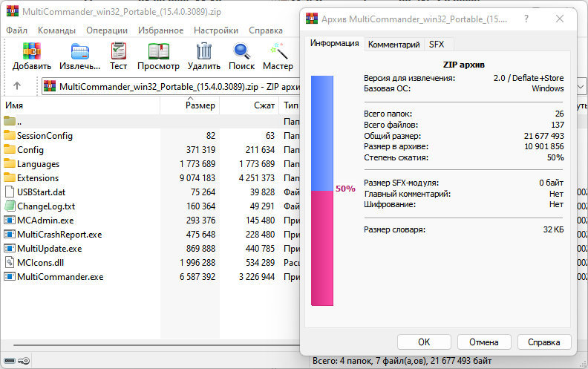Click the Общий размер value 21 677 493
The height and width of the screenshot is (369, 588).
543,136
